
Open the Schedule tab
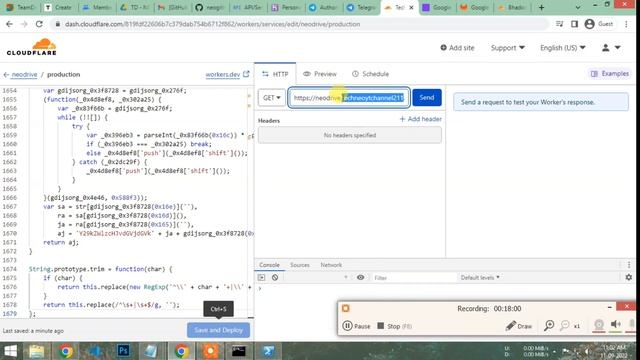(370, 74)
